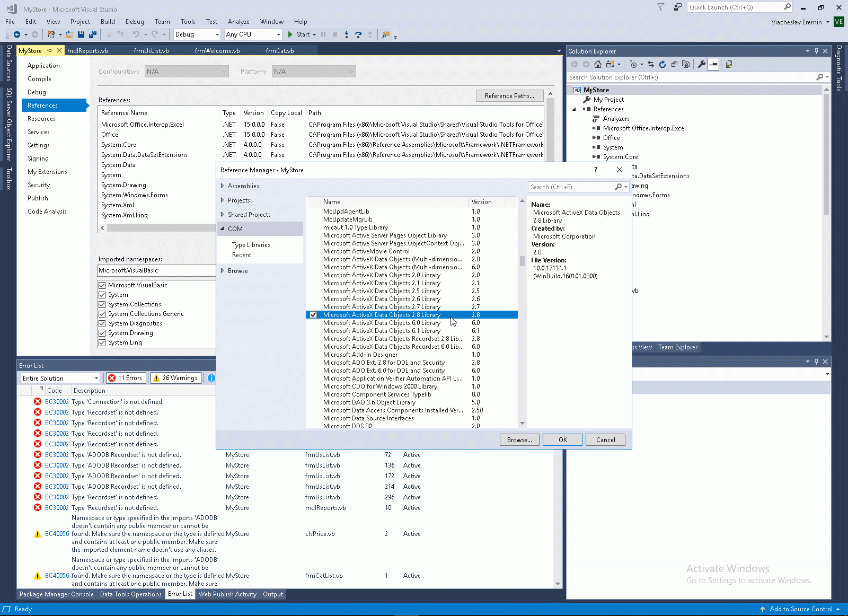The height and width of the screenshot is (616, 848).
Task: Expand the Browse category in Reference Manager
Action: point(222,271)
